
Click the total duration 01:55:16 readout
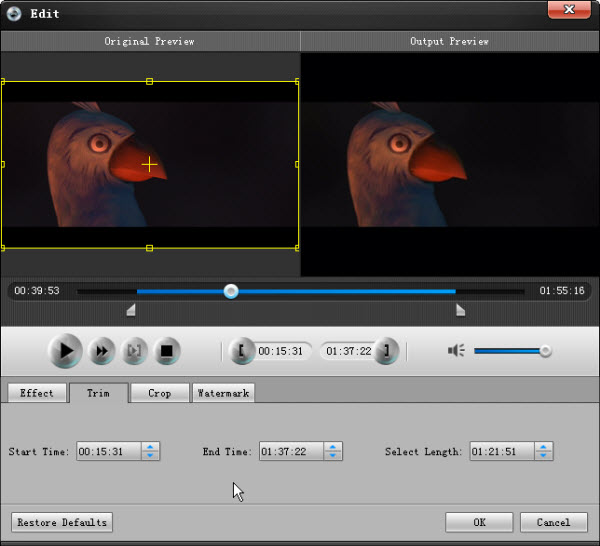pos(562,291)
